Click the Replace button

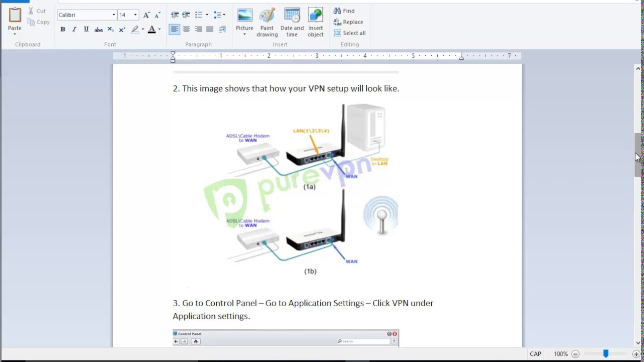click(x=348, y=22)
